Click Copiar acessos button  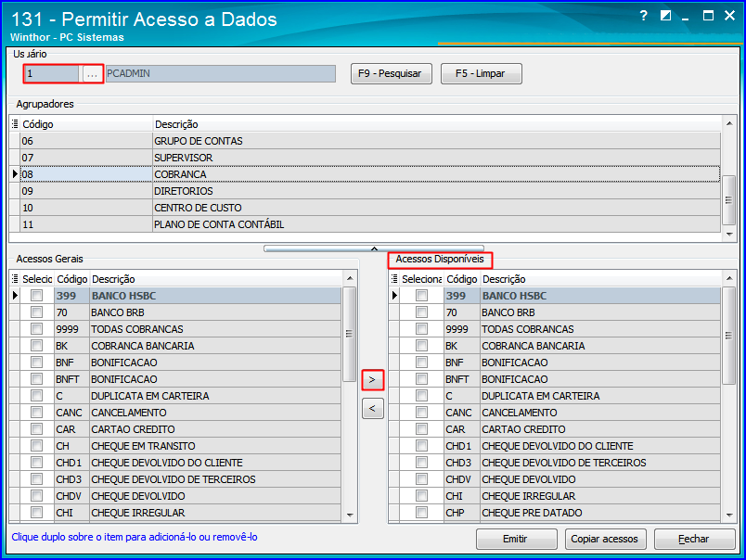coord(605,539)
